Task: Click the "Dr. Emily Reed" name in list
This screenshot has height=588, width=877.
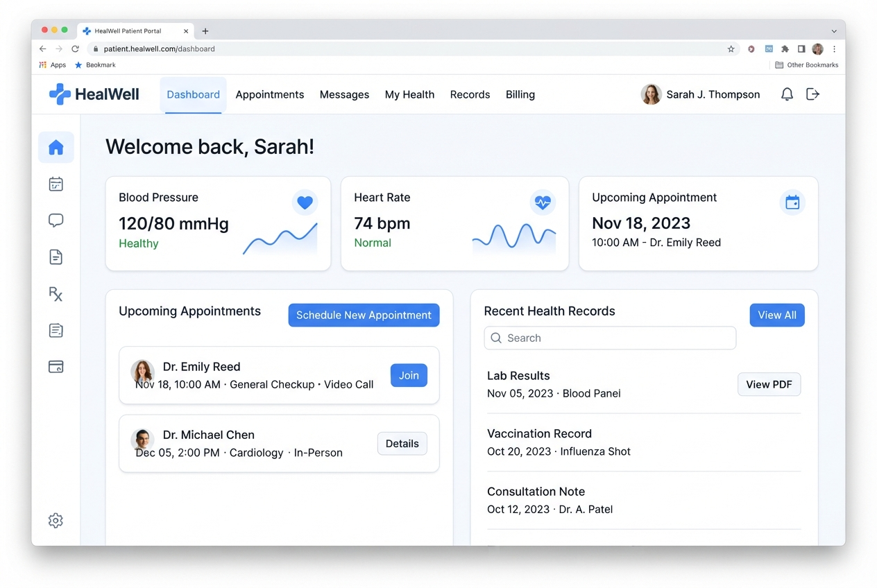Action: tap(202, 367)
